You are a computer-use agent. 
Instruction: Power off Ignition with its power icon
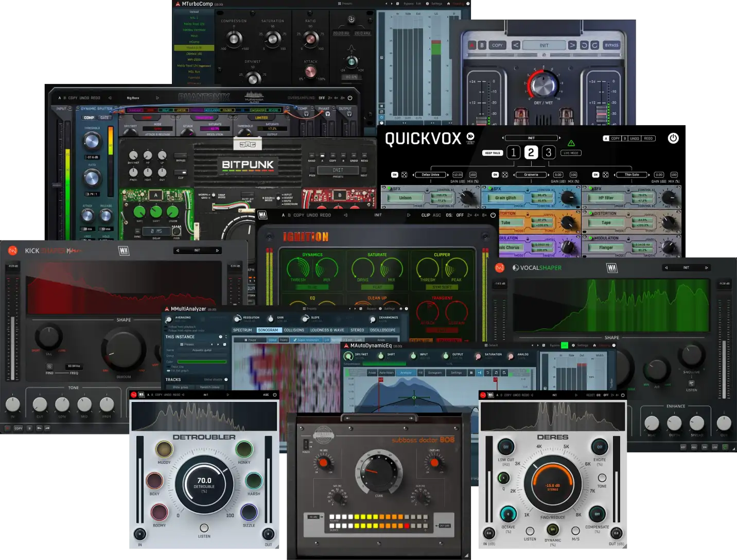point(492,216)
